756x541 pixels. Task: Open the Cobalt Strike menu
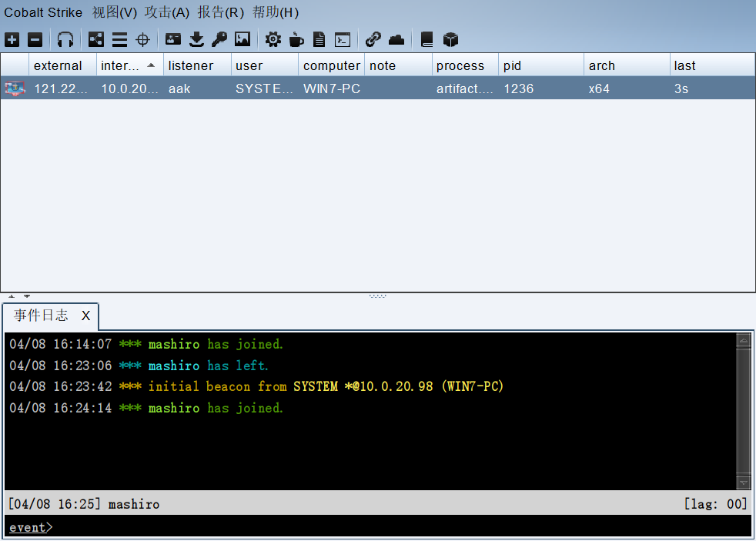pos(43,12)
